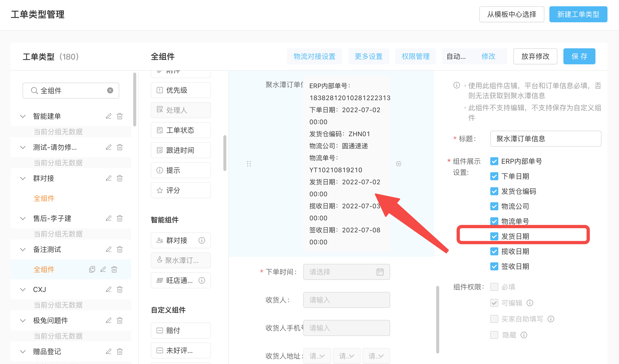Delete the 赠品登记 group

(x=120, y=351)
